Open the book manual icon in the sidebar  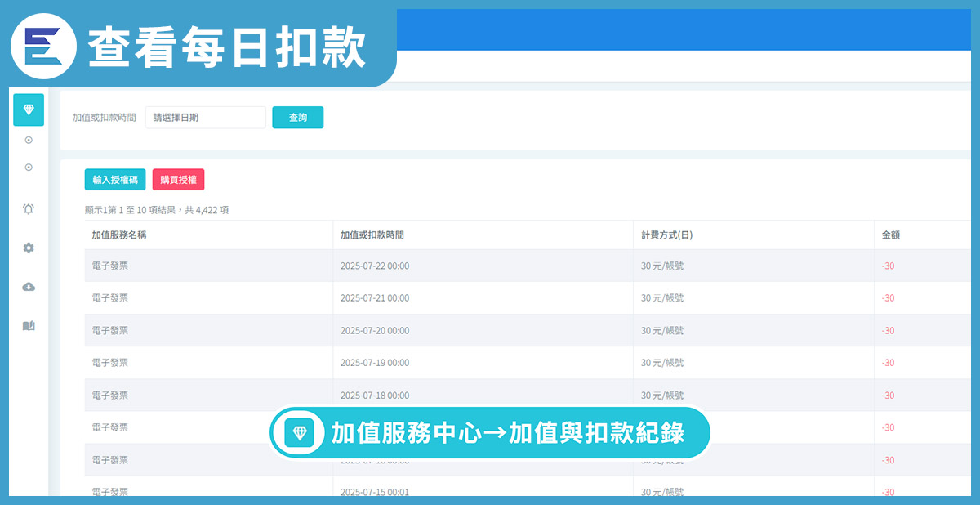coord(29,325)
